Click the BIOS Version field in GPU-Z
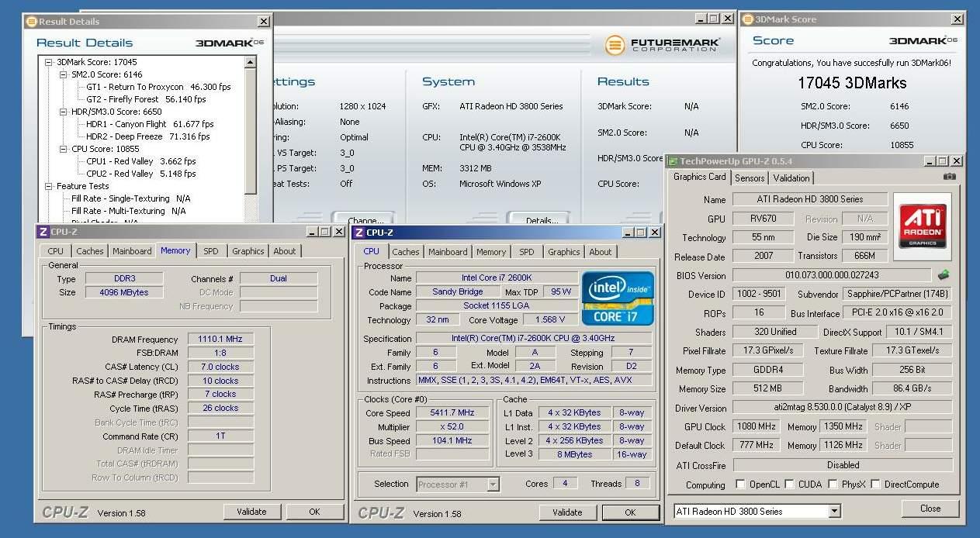The height and width of the screenshot is (538, 980). coord(831,275)
